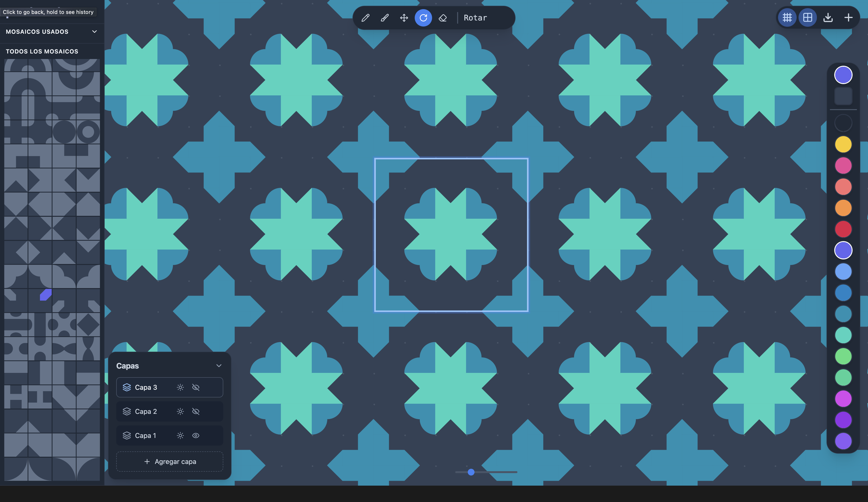
Task: Pick the yellow color swatch
Action: tap(843, 144)
